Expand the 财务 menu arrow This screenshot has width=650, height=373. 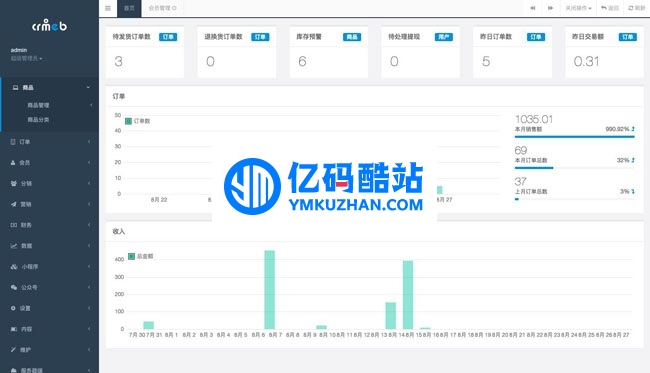89,225
